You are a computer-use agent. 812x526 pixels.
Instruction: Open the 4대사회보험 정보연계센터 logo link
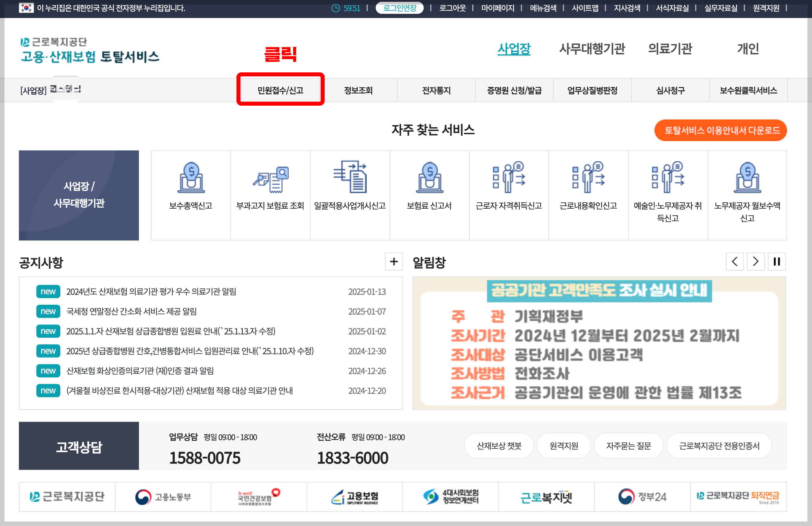451,497
